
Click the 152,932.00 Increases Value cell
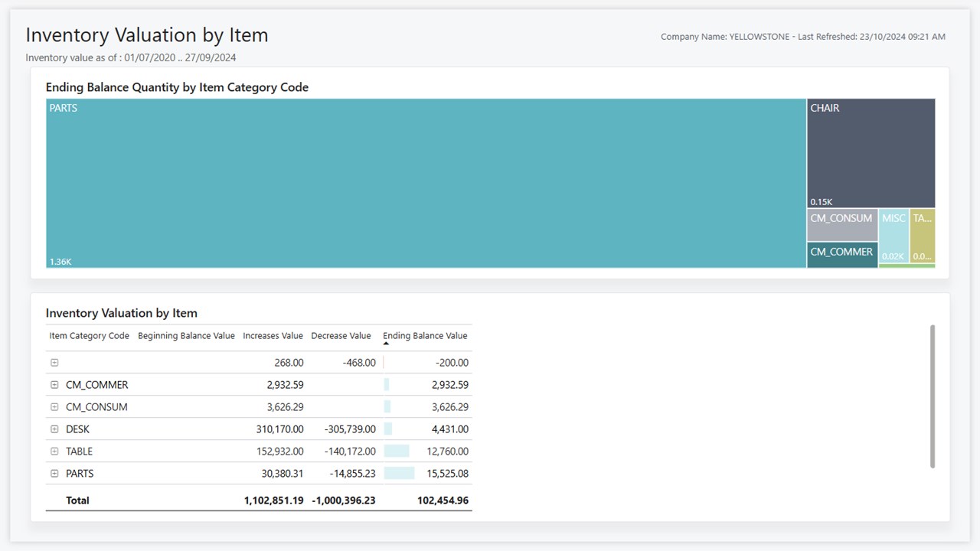tap(279, 452)
